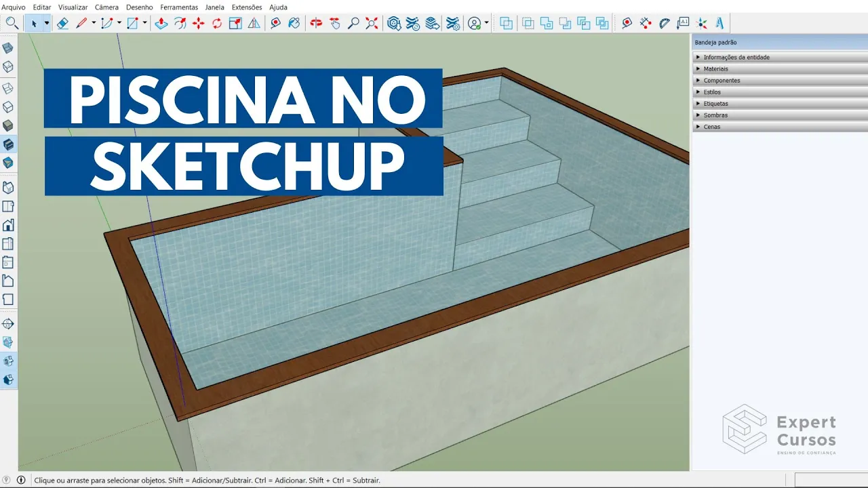
Task: Click the Send to LayOut icon
Action: coord(431,23)
